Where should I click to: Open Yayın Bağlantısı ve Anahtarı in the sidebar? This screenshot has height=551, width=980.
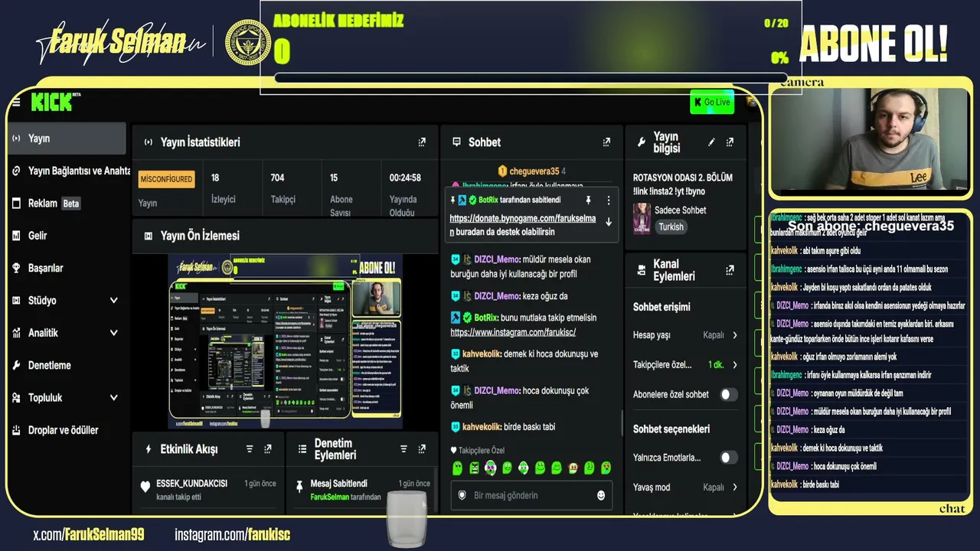pyautogui.click(x=70, y=171)
